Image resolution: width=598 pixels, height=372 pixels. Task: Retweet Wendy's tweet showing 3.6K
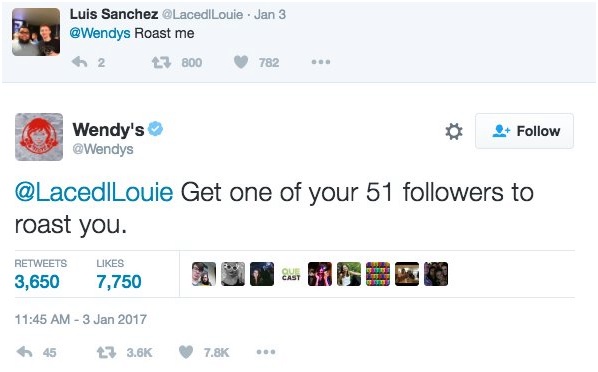(x=106, y=352)
